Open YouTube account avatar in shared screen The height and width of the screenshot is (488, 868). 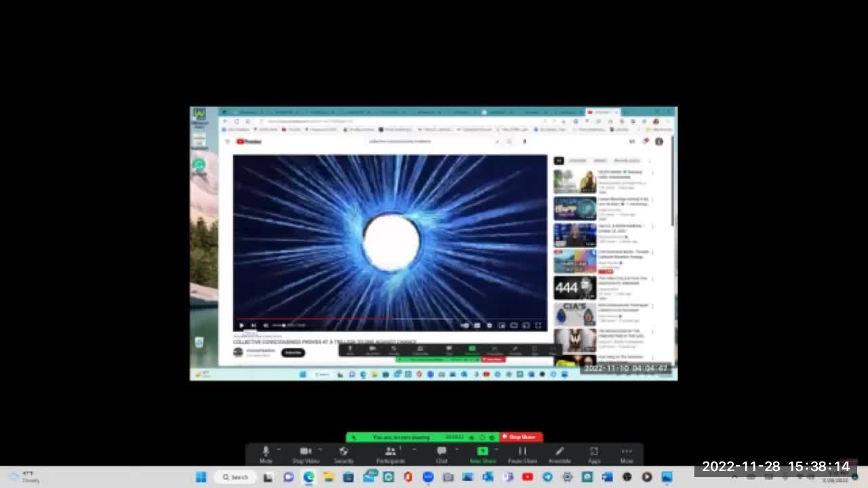[x=658, y=142]
